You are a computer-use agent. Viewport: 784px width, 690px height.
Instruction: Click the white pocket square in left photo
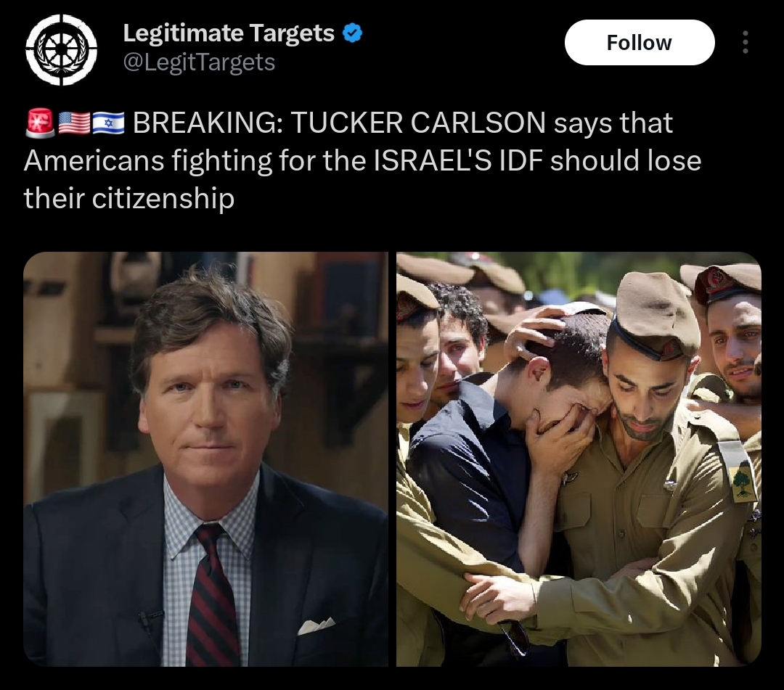pyautogui.click(x=316, y=625)
